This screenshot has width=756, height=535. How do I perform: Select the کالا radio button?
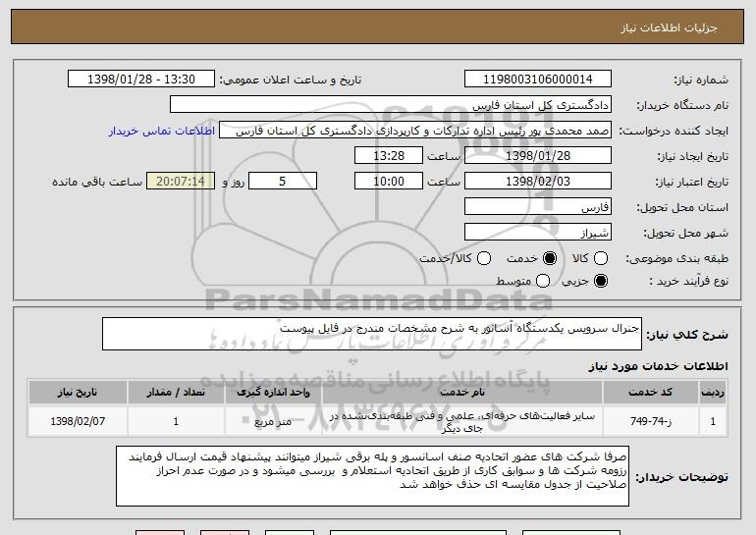tap(601, 258)
